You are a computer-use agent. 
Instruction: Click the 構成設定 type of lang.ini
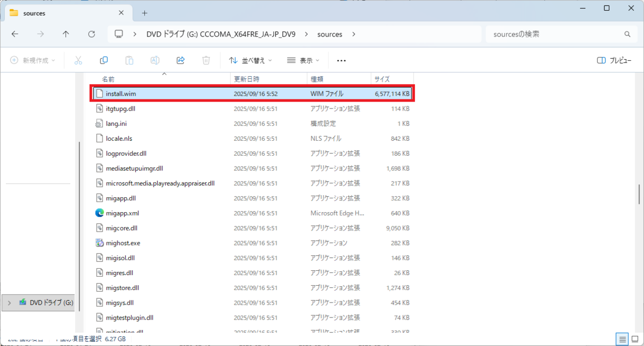pos(323,124)
